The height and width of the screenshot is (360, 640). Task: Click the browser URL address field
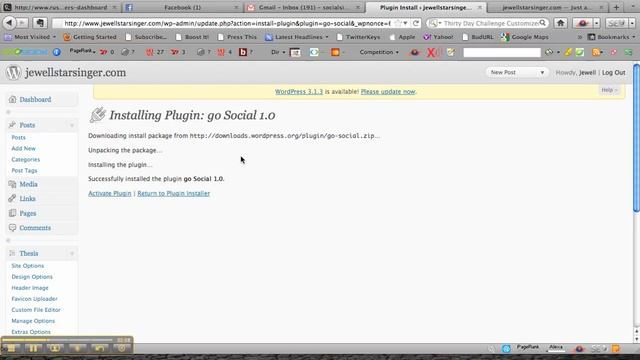[x=227, y=23]
